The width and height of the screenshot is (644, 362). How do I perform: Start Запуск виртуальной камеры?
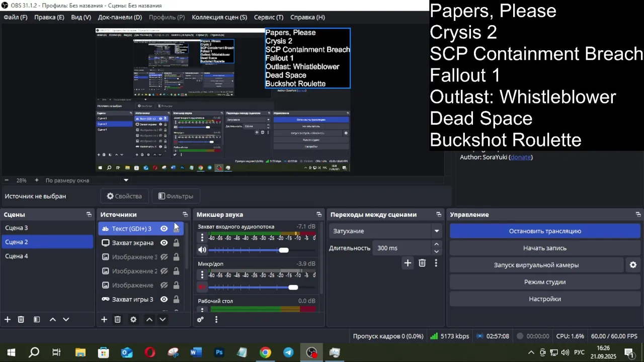point(536,265)
